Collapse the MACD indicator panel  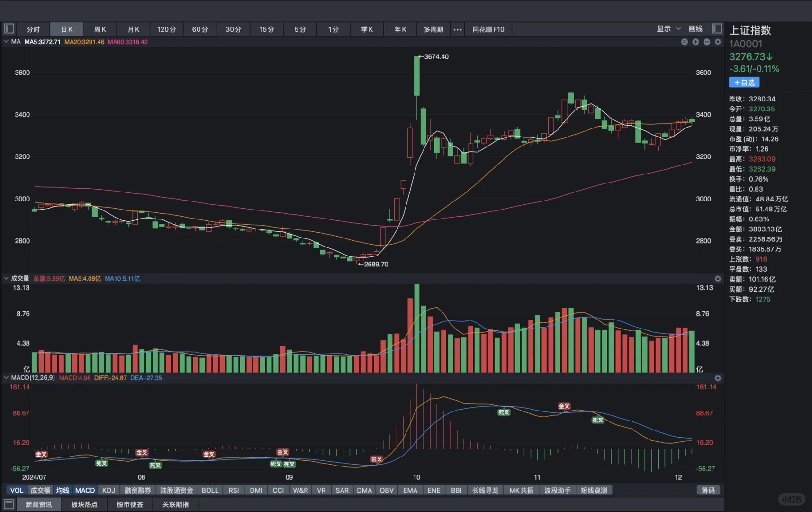click(6, 378)
